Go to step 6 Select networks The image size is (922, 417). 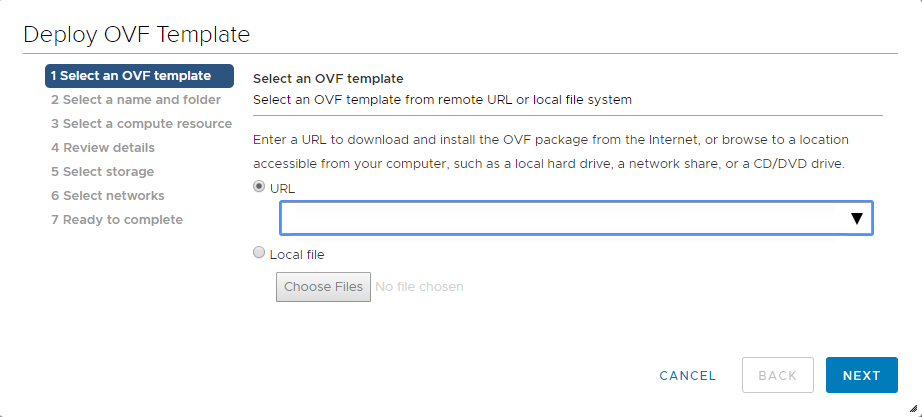pos(108,196)
